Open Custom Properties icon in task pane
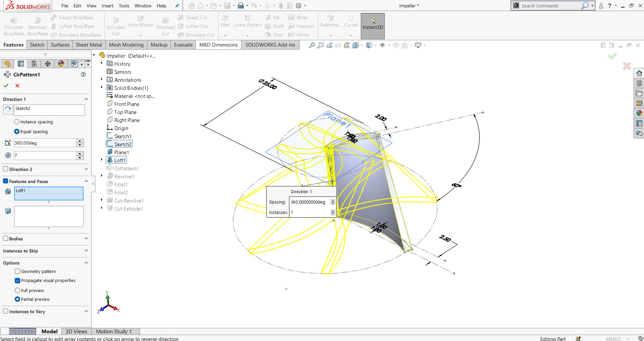644x341 pixels. (x=639, y=123)
